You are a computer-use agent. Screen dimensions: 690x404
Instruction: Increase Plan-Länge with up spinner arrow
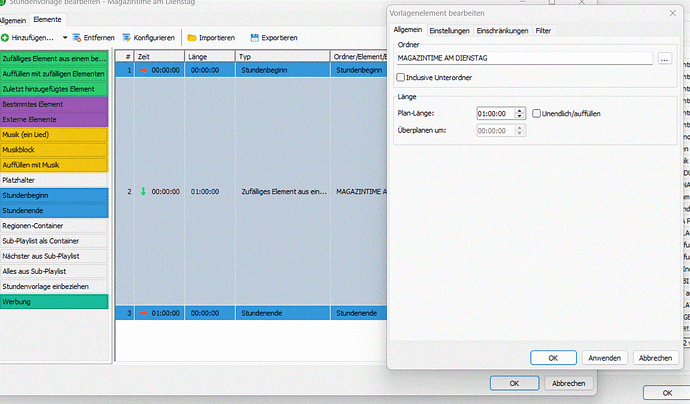[520, 111]
